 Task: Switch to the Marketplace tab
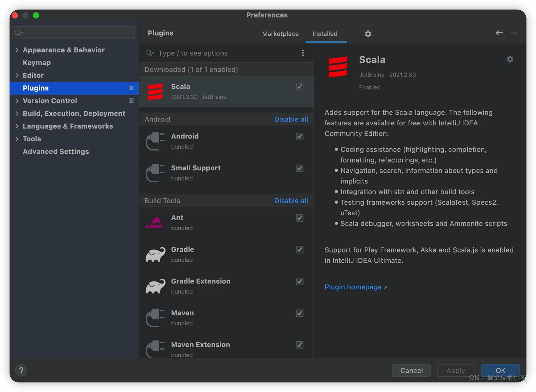click(x=280, y=34)
